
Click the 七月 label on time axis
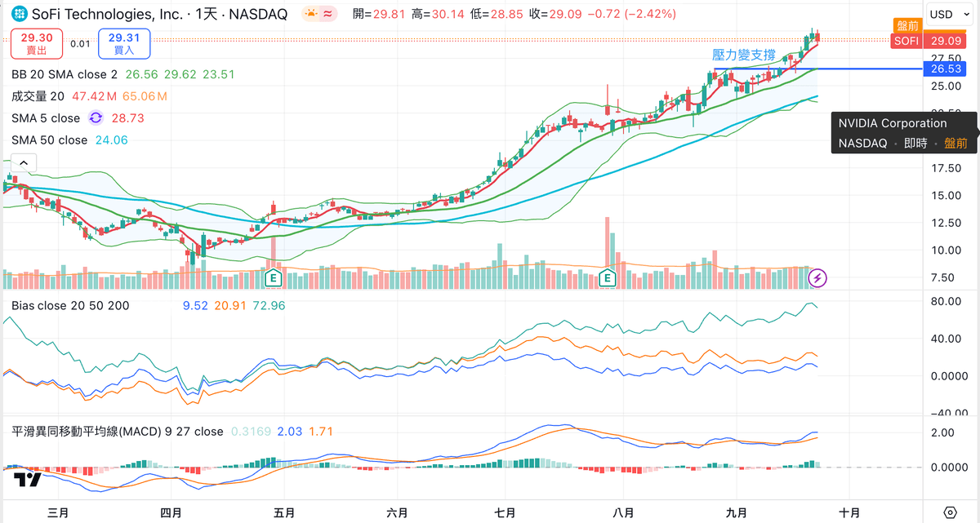tap(506, 512)
